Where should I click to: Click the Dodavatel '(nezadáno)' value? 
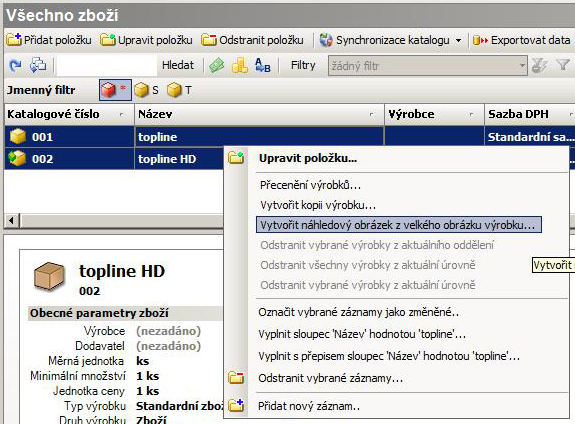coord(168,346)
